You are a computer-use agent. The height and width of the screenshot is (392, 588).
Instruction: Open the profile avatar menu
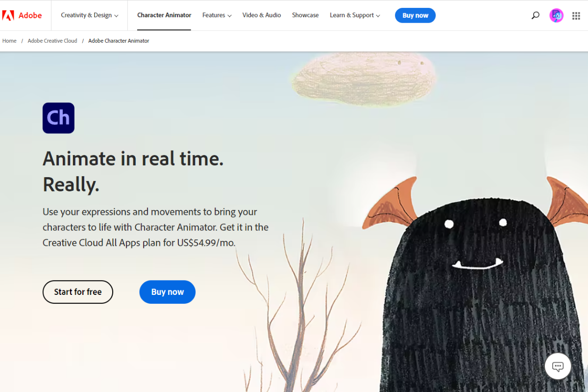[556, 15]
